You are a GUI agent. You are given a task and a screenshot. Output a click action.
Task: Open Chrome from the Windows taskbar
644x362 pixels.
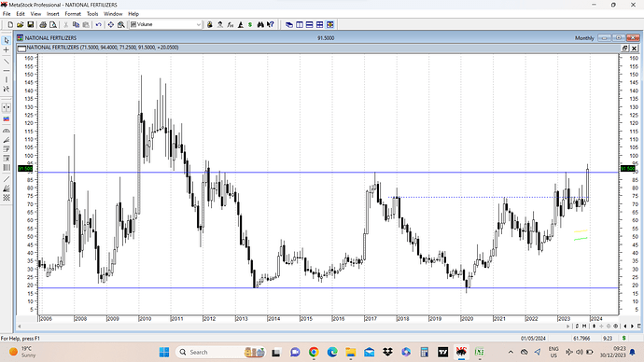(314, 352)
